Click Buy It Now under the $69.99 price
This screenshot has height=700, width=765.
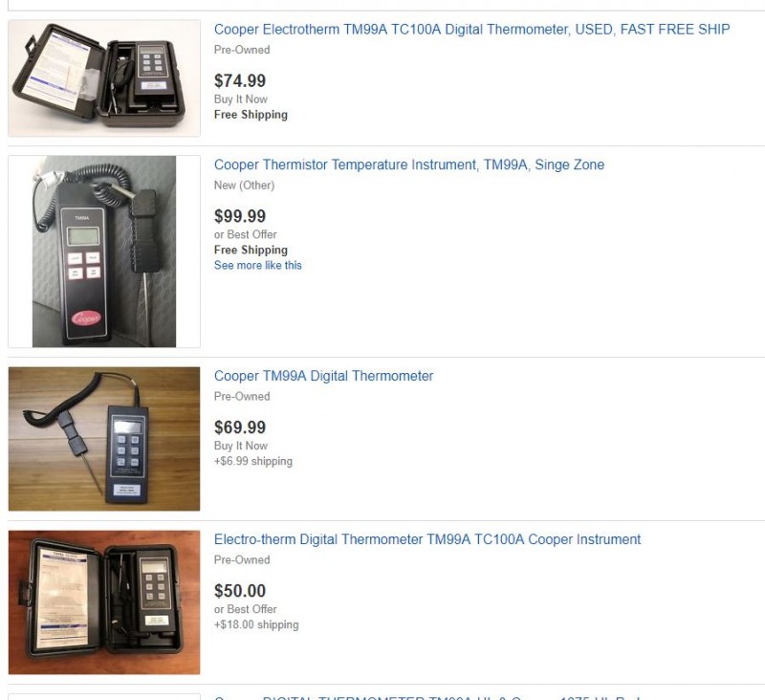click(241, 446)
